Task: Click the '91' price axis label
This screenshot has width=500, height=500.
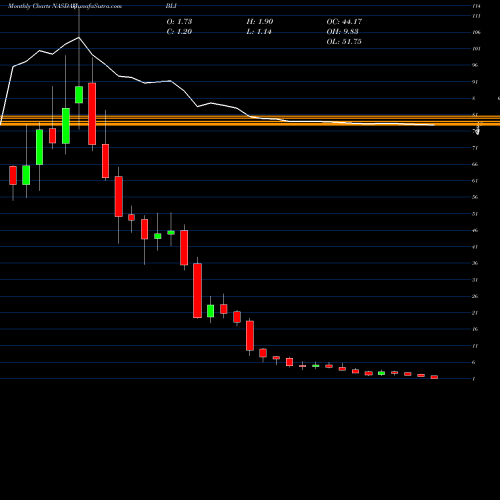Action: tap(475, 82)
